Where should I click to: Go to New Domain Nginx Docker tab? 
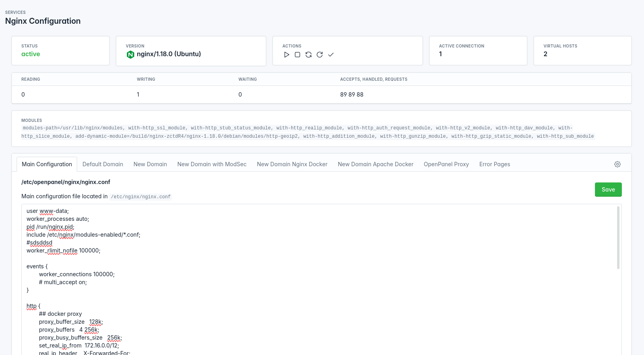click(x=292, y=164)
